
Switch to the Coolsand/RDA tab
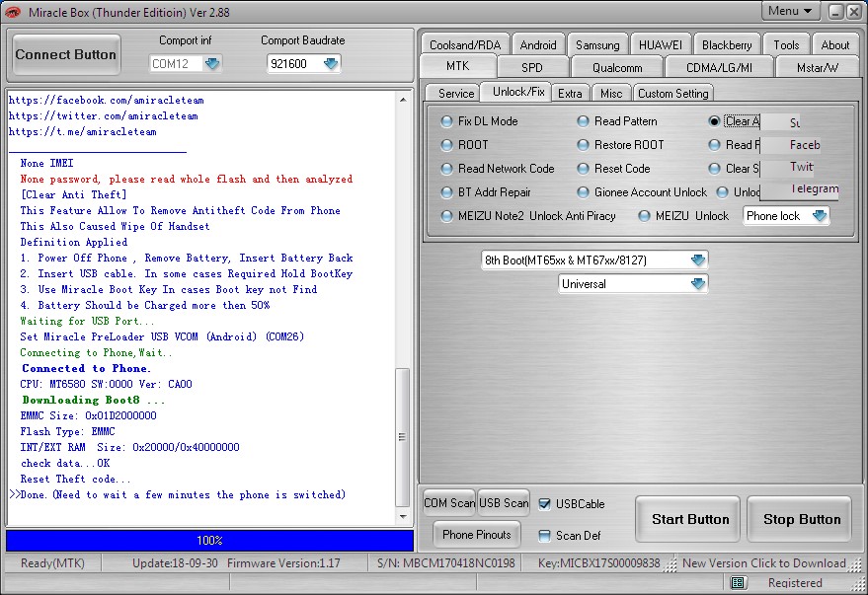tap(465, 44)
